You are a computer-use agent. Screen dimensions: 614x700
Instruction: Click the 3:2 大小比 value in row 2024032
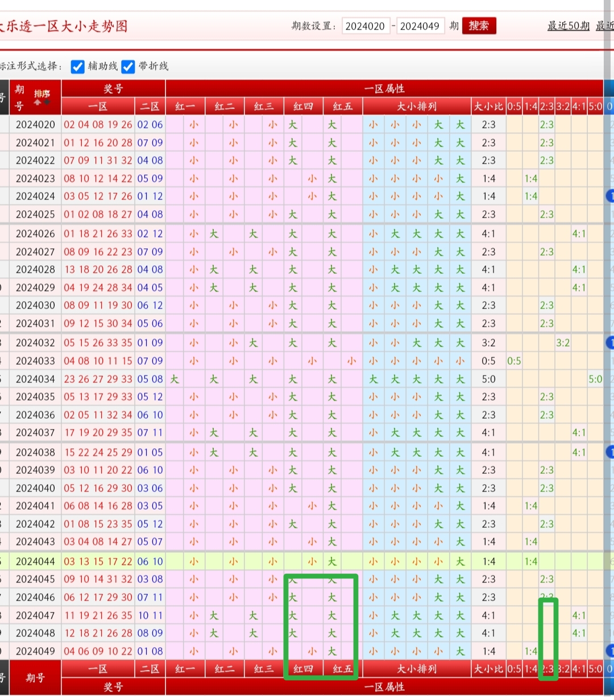(488, 343)
